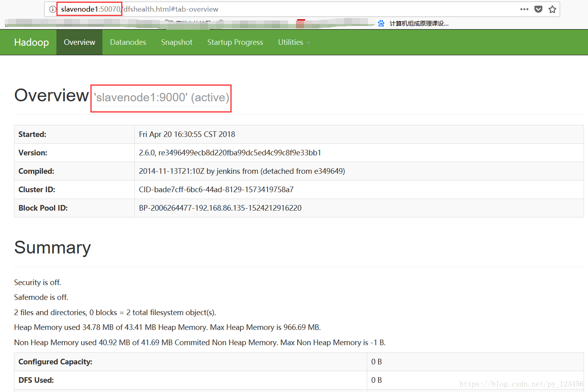
Task: Click the 'Compiled:' row label
Action: coord(36,171)
